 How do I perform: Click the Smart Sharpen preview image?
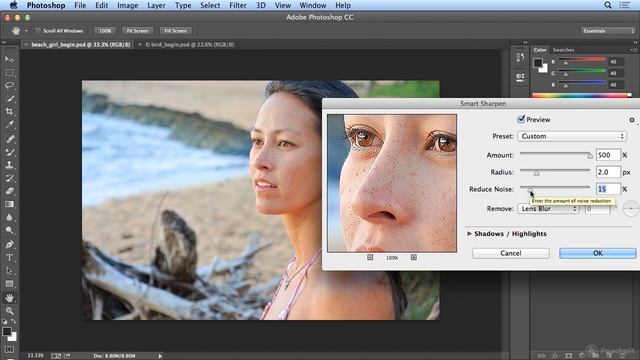[x=392, y=183]
